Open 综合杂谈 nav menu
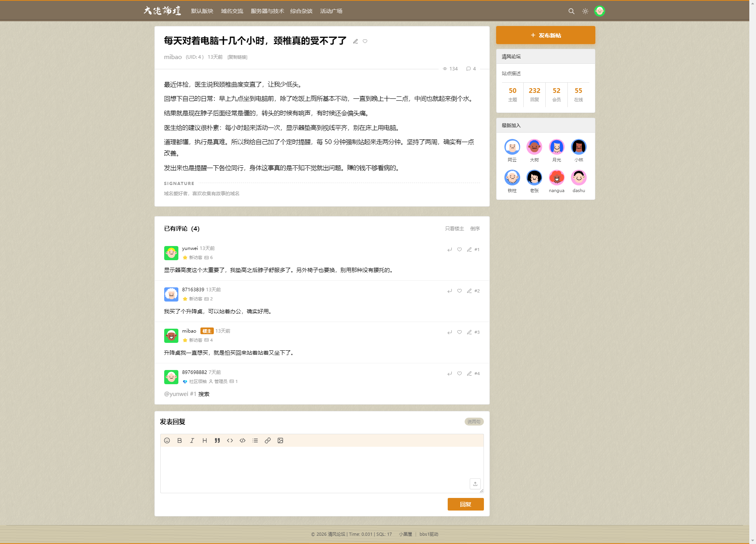756x544 pixels. pyautogui.click(x=301, y=11)
